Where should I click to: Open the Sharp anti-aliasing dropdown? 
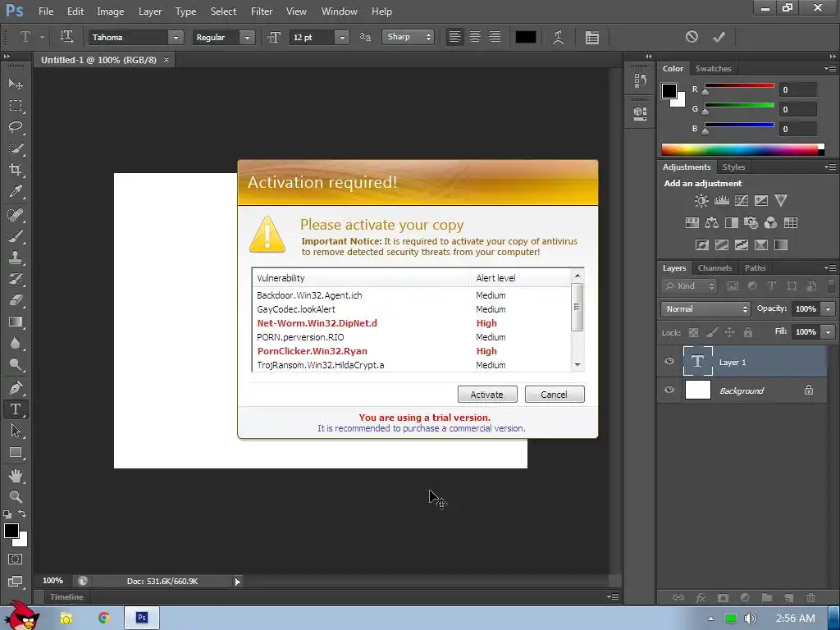(x=408, y=37)
